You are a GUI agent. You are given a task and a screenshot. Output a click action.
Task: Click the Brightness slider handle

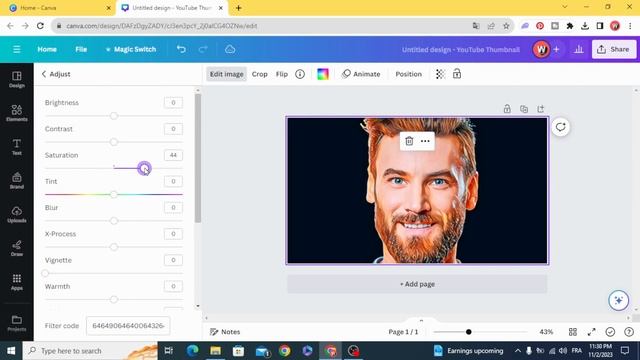pos(114,116)
